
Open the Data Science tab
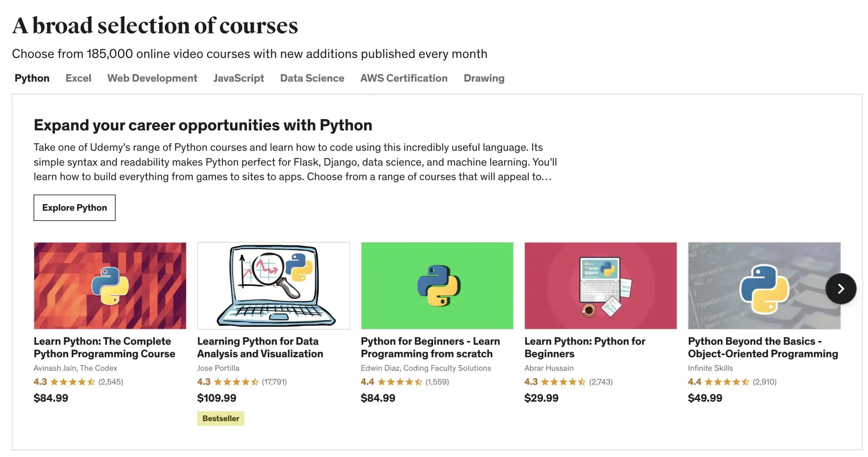[312, 78]
